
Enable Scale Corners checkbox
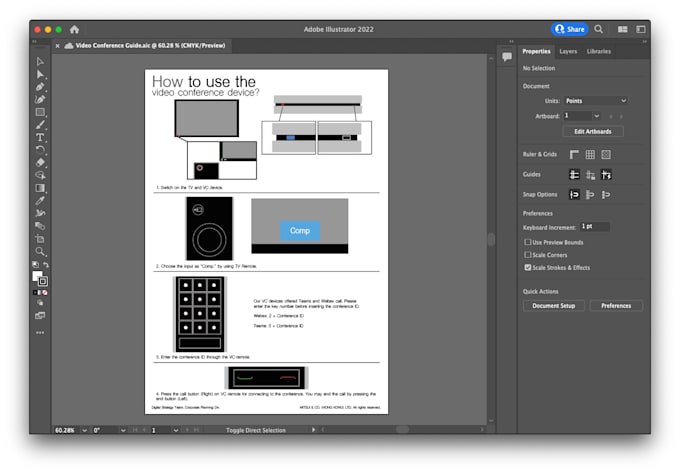click(528, 255)
